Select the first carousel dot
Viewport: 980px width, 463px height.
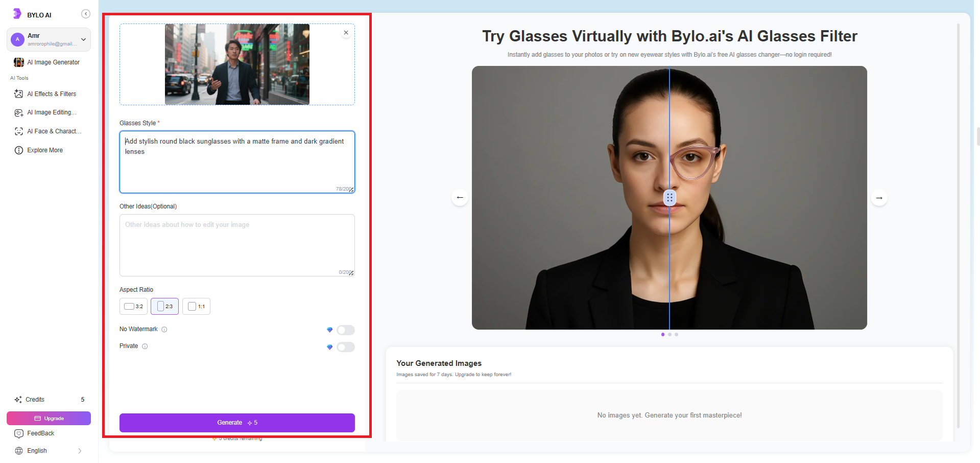[x=663, y=335]
